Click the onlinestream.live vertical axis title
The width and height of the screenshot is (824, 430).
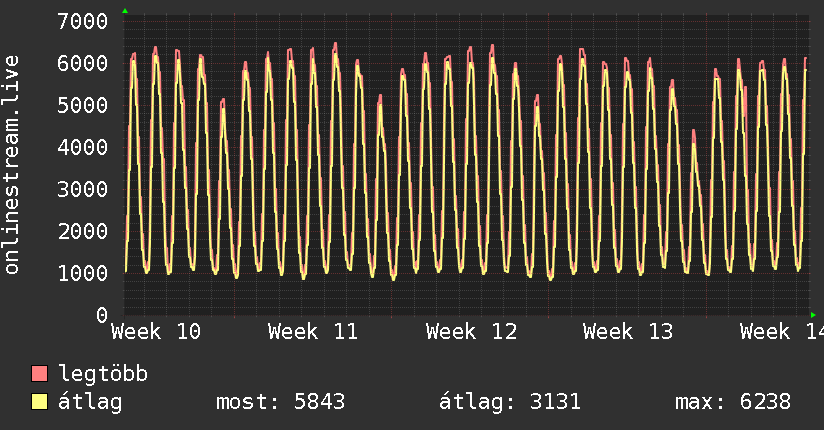12,165
